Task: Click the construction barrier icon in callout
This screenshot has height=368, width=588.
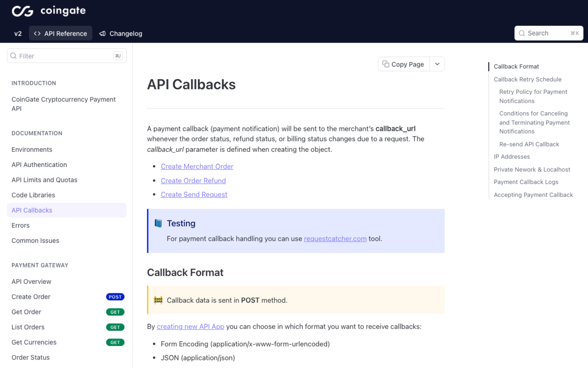Action: [158, 300]
